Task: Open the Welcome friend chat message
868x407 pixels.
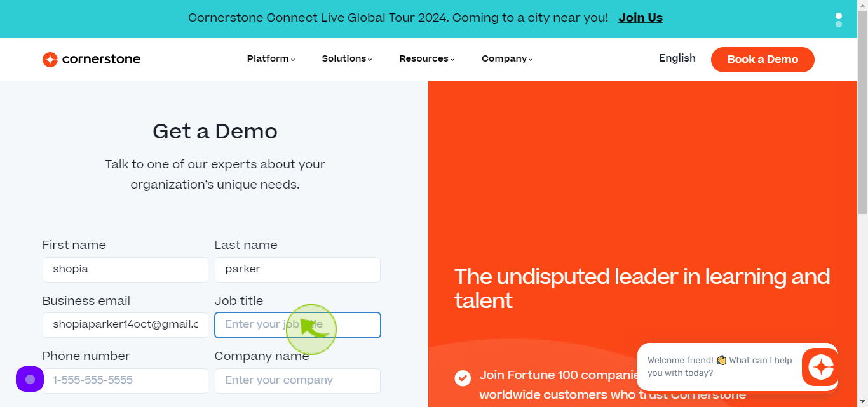Action: pyautogui.click(x=720, y=367)
